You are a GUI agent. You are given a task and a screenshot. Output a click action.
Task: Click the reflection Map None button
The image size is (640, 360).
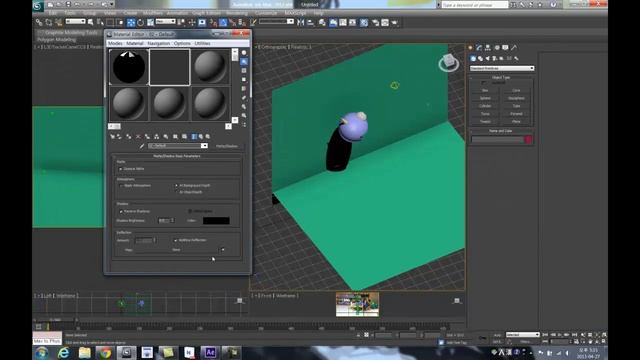[176, 250]
